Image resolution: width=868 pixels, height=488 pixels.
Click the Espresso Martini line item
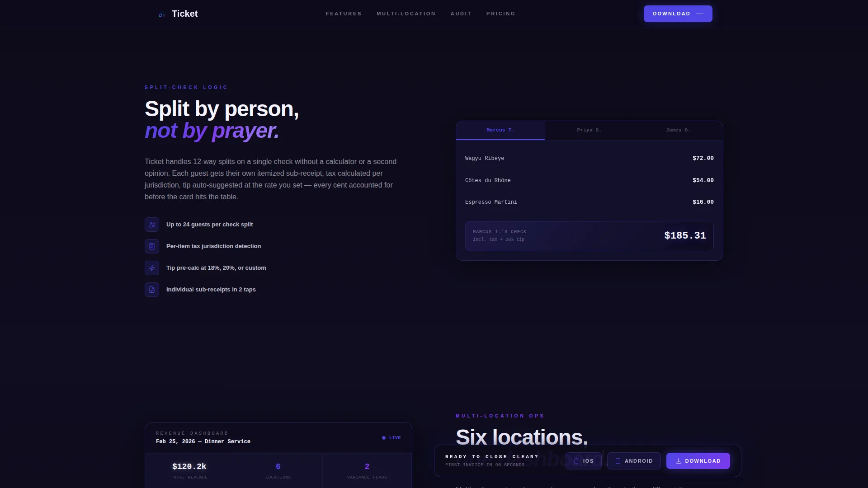(x=589, y=202)
